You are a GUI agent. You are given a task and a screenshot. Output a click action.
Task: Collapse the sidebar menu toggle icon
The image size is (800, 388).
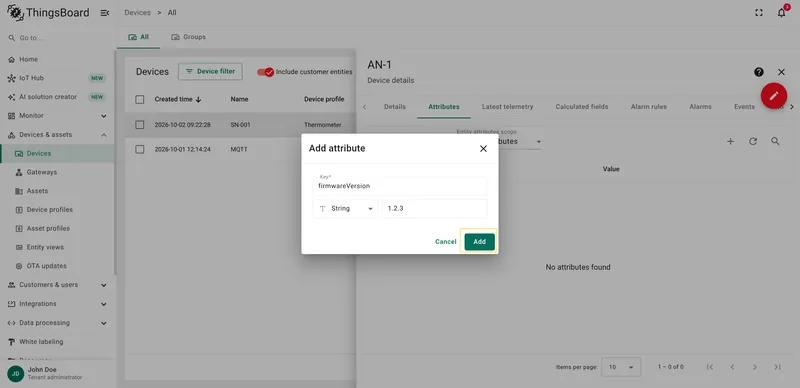105,13
